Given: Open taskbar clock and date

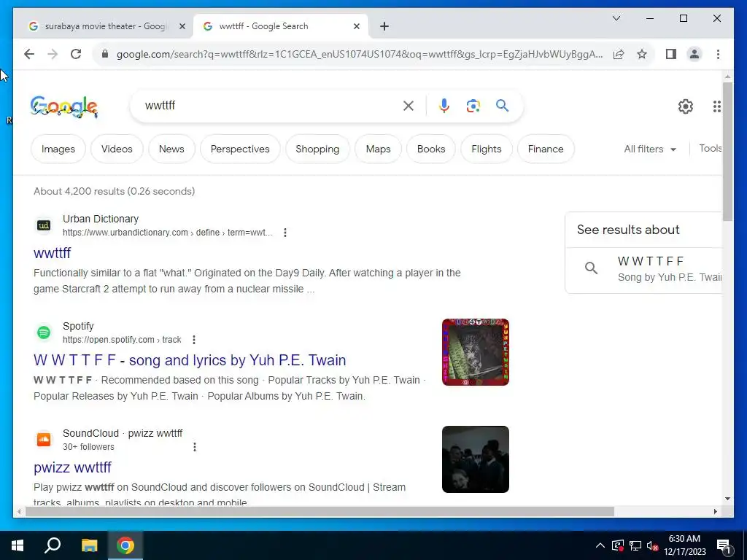Looking at the screenshot, I should [684, 545].
